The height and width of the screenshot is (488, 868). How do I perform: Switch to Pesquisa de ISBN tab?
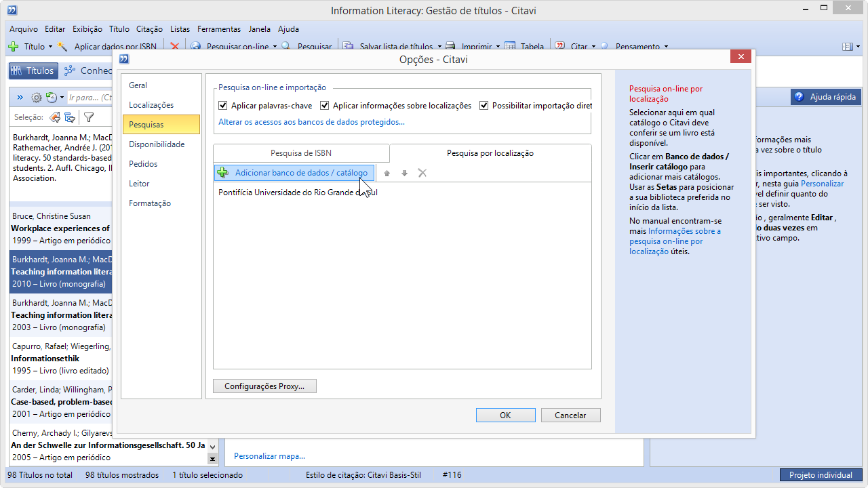pos(301,153)
